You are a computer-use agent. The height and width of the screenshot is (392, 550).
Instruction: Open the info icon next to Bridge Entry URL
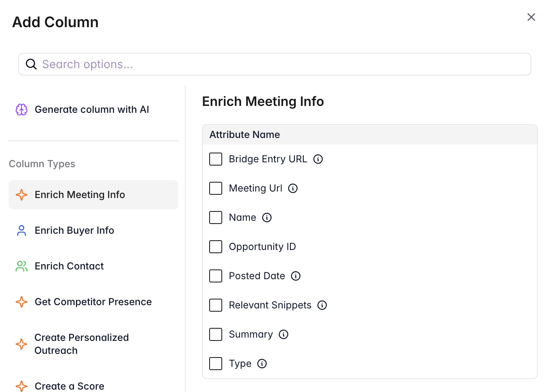coord(318,159)
